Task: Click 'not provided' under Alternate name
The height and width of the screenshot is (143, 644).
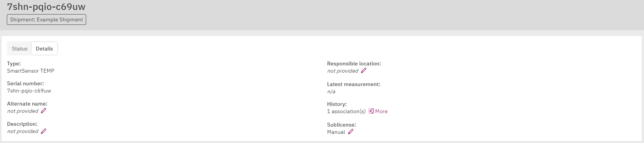Action: coord(23,111)
